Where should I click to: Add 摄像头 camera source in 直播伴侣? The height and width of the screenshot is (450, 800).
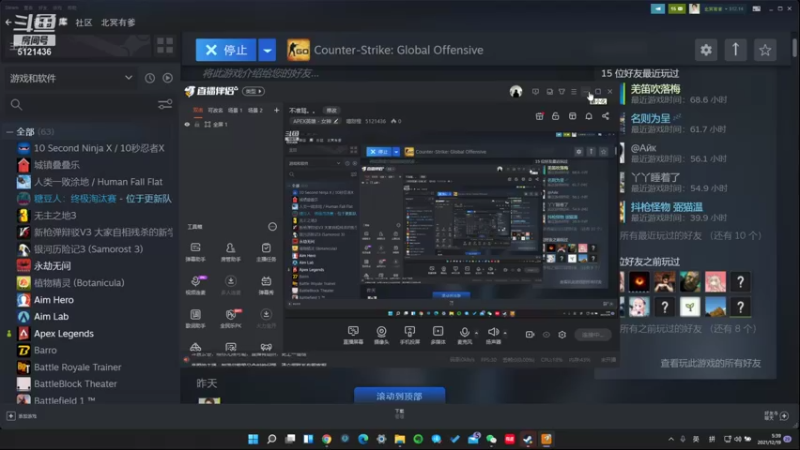pos(381,335)
